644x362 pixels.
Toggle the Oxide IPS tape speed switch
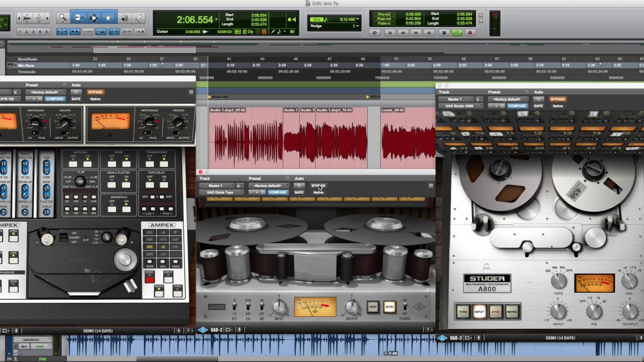[234, 306]
